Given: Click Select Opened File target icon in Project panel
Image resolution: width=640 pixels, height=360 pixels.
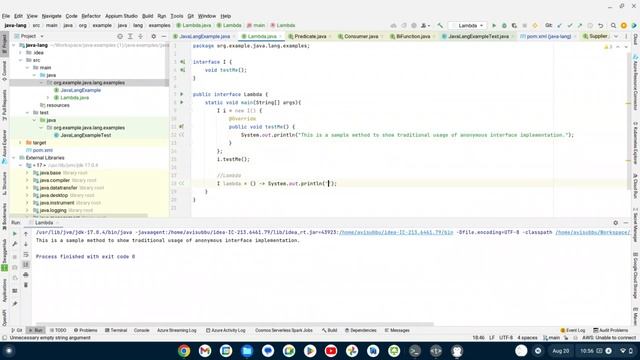Looking at the screenshot, I should (x=120, y=36).
